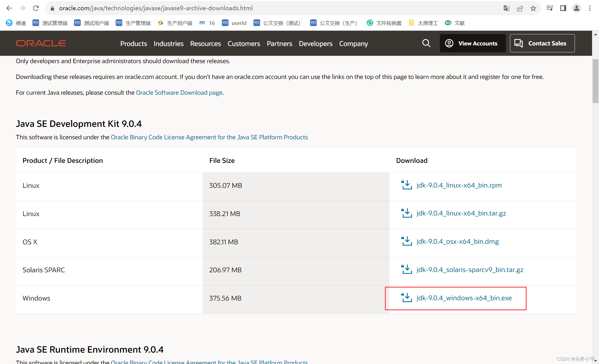This screenshot has height=364, width=599.
Task: Open the Oracle search icon
Action: tap(426, 43)
